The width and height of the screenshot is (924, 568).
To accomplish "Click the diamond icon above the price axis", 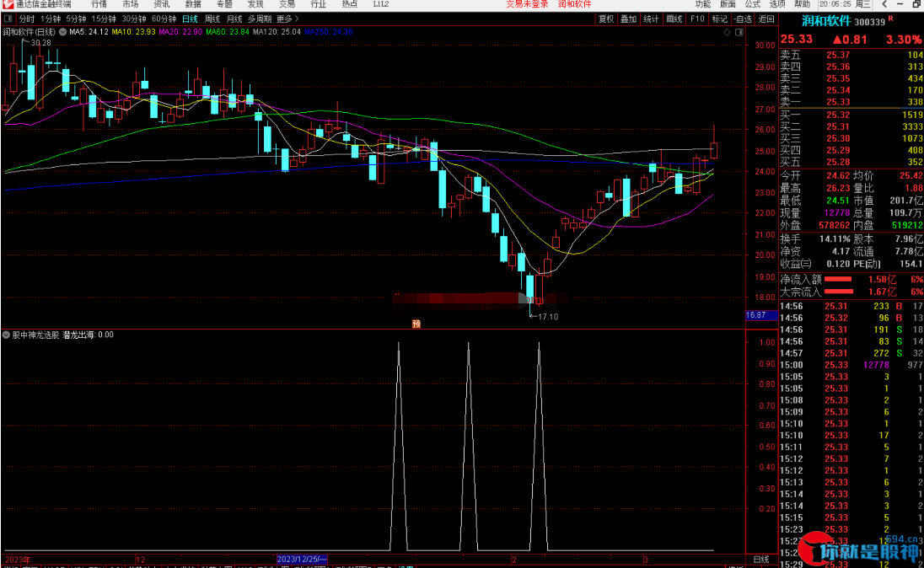I will (728, 32).
